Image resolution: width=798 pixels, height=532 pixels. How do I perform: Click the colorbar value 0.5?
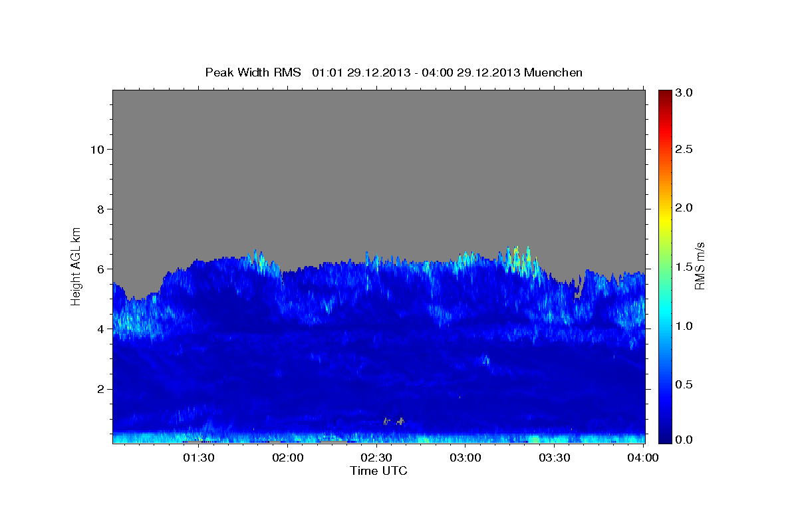[684, 385]
